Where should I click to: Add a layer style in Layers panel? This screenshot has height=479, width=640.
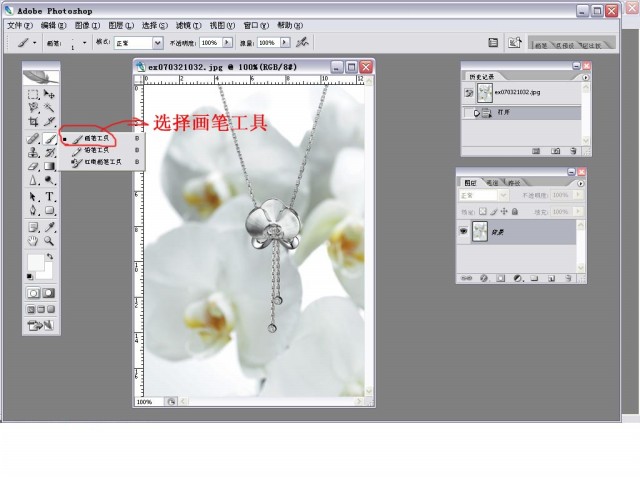coord(484,278)
